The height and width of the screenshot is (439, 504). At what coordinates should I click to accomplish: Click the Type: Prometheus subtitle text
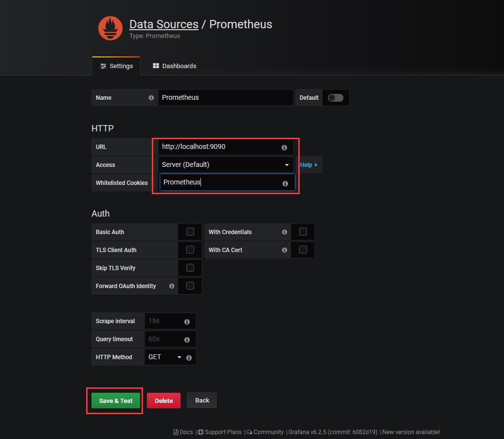(155, 36)
